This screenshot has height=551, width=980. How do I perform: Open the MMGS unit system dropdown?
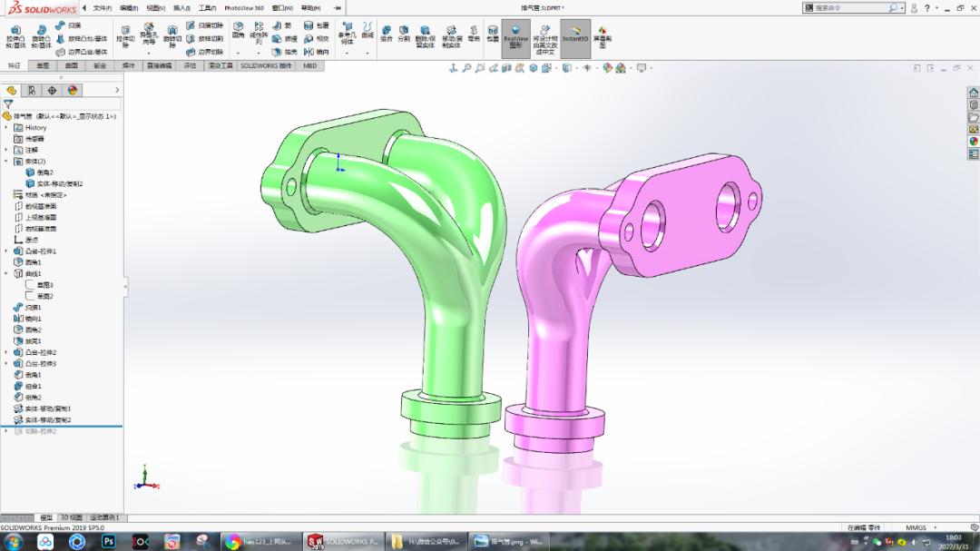click(x=916, y=526)
